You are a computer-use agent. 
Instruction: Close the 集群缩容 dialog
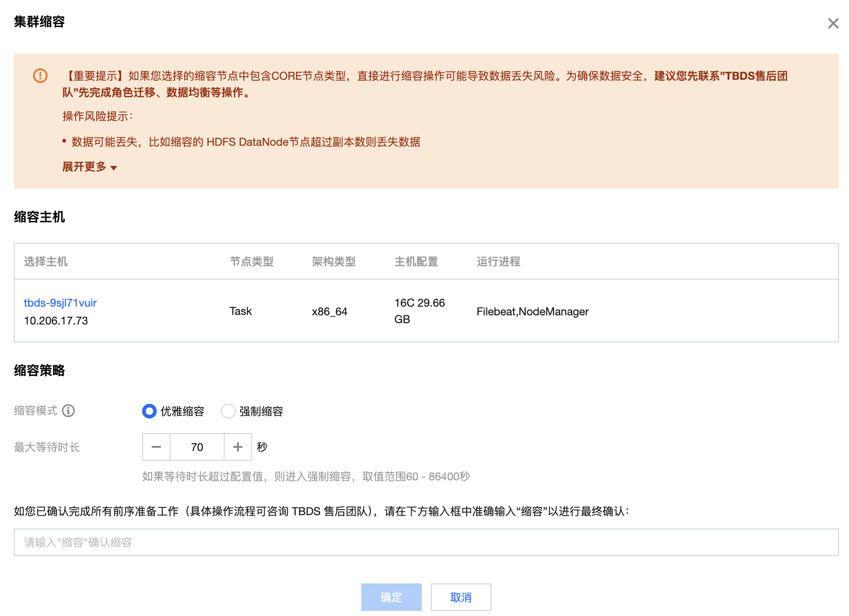[833, 23]
